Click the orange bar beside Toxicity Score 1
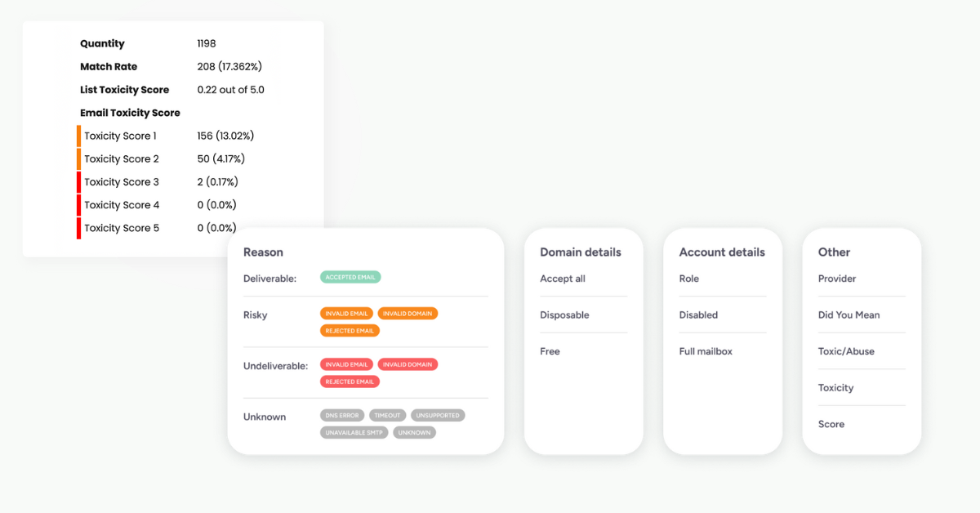This screenshot has height=513, width=980. tap(79, 136)
